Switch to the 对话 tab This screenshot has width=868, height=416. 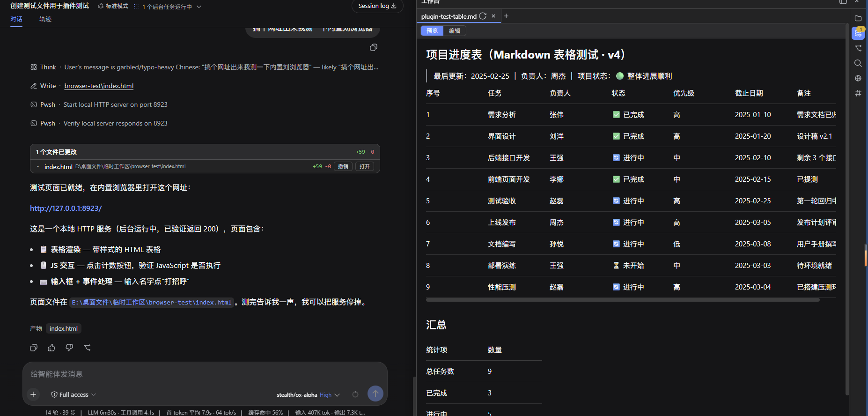pyautogui.click(x=16, y=19)
